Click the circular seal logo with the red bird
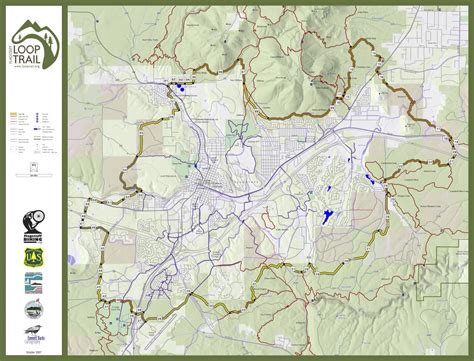 [x=34, y=309]
